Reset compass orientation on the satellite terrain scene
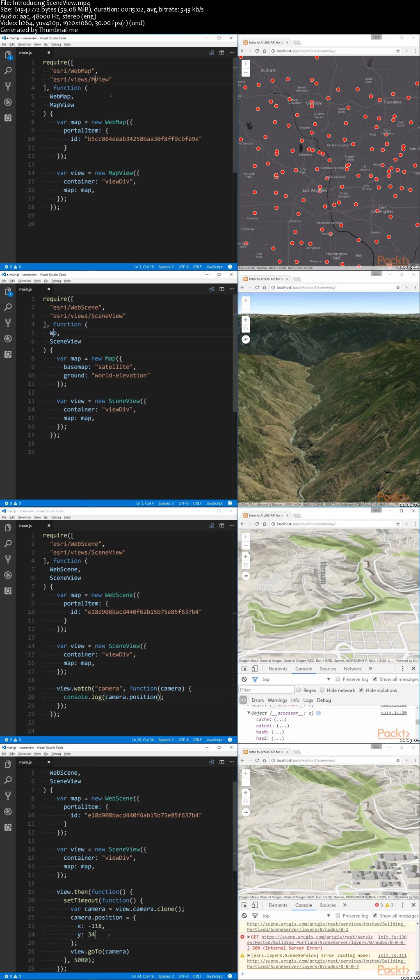 [246, 339]
